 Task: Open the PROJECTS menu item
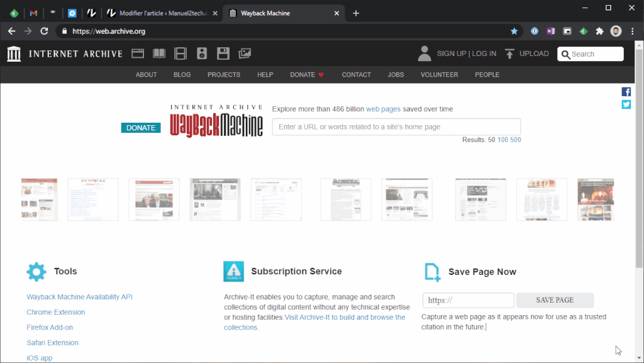click(224, 75)
